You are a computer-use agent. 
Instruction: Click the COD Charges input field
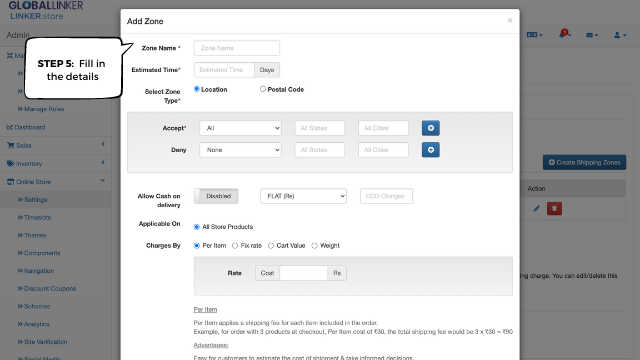(x=386, y=196)
